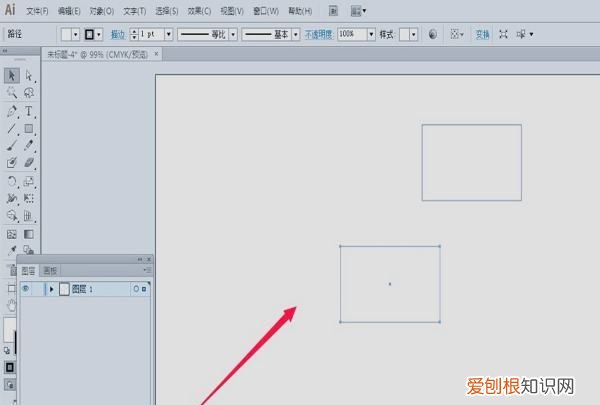Select the Direct Selection tool
The width and height of the screenshot is (600, 405).
pyautogui.click(x=29, y=76)
